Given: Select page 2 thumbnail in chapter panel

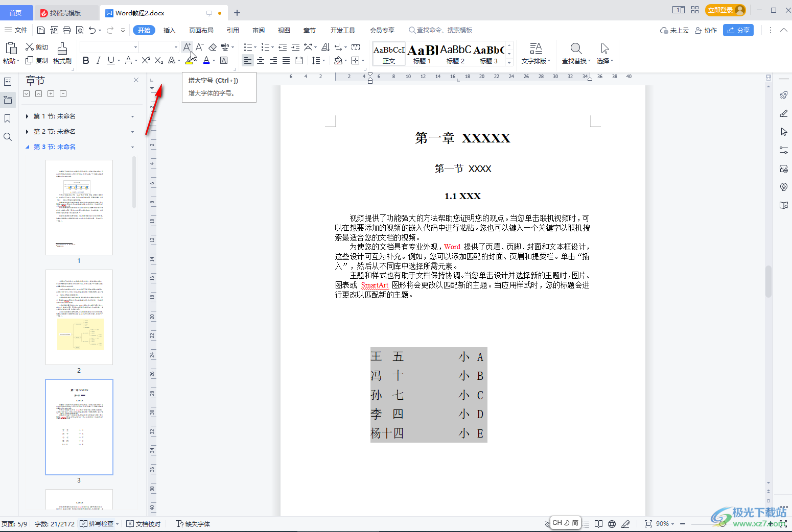Looking at the screenshot, I should click(79, 317).
